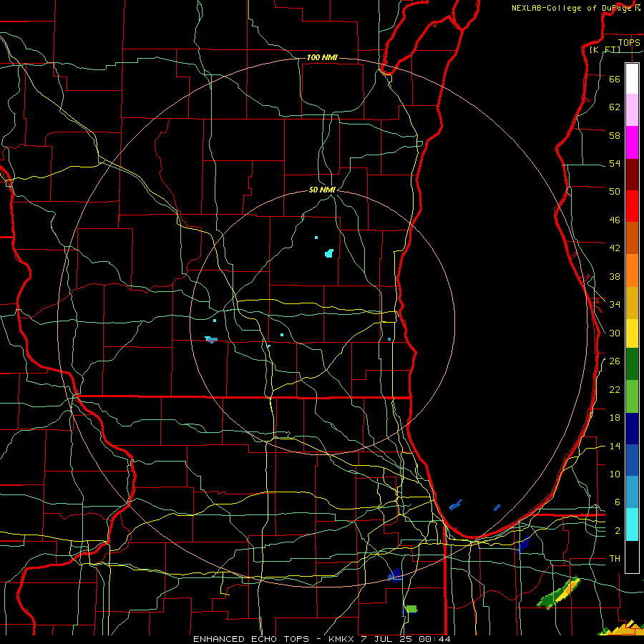
Task: Click the "KMKX" radar site identifier
Action: [343, 639]
